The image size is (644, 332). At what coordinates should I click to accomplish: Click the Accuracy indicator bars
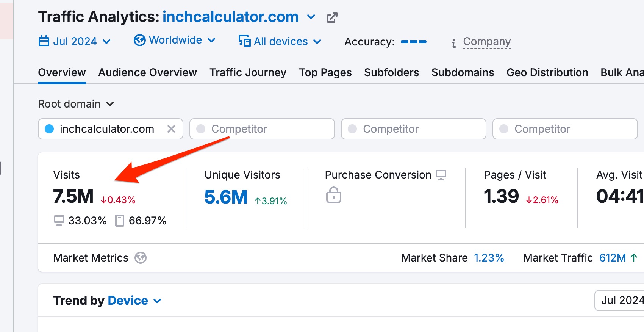[414, 42]
